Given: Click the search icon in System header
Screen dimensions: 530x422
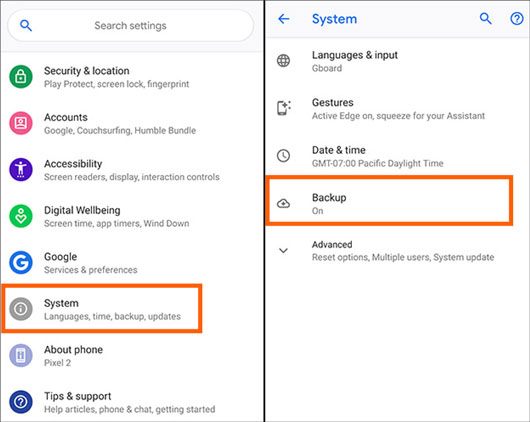Looking at the screenshot, I should coord(486,19).
